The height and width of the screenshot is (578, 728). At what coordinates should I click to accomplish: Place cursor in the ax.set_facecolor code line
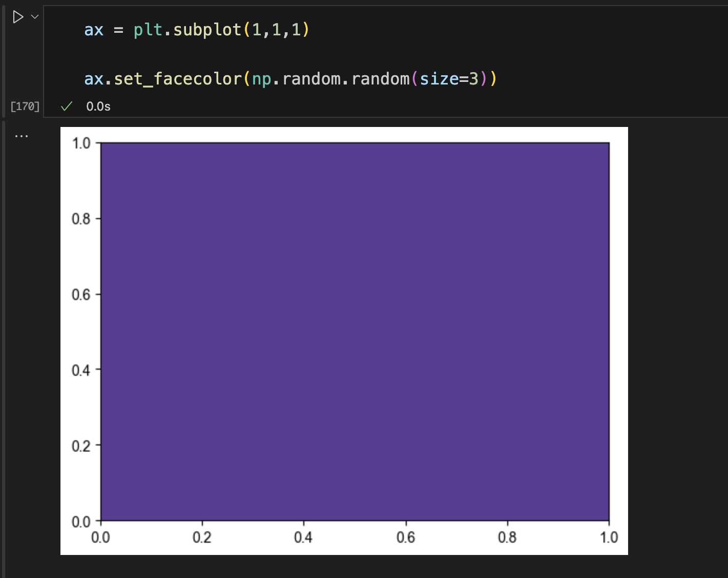[x=290, y=79]
